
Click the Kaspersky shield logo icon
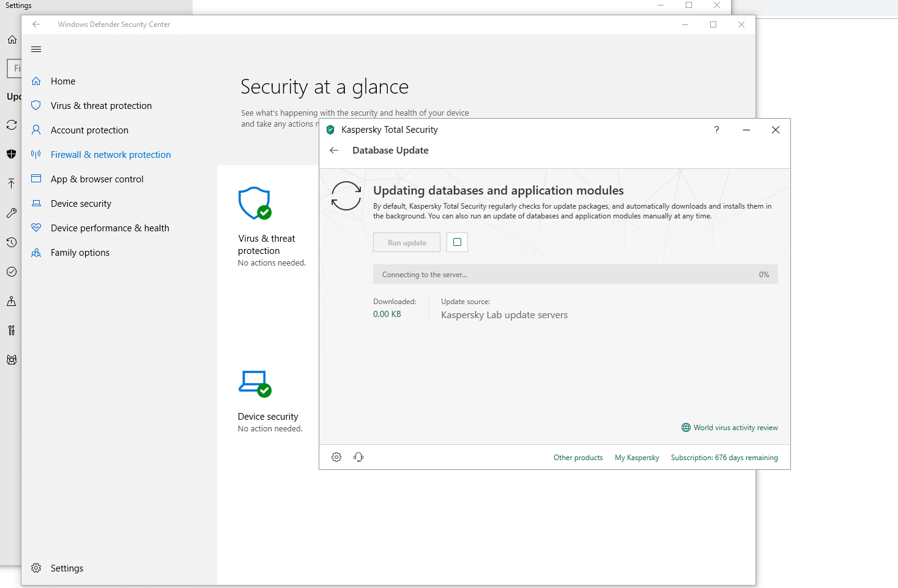pos(330,130)
